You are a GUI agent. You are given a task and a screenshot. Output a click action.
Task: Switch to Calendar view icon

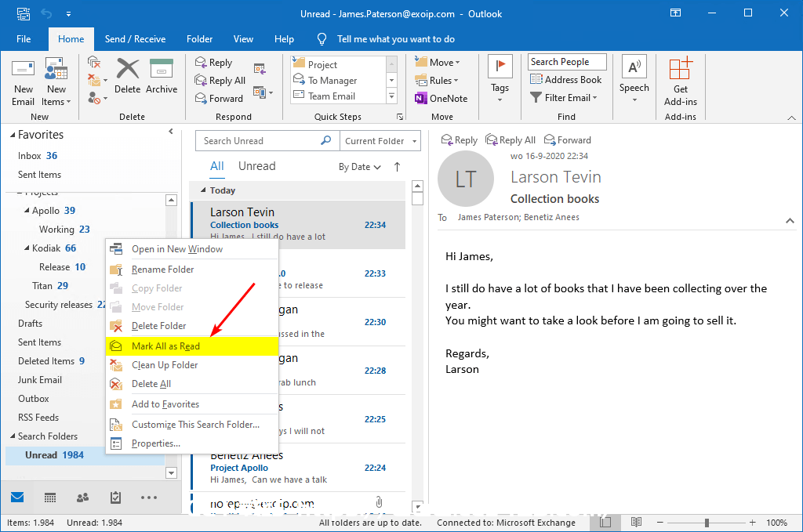(x=50, y=498)
